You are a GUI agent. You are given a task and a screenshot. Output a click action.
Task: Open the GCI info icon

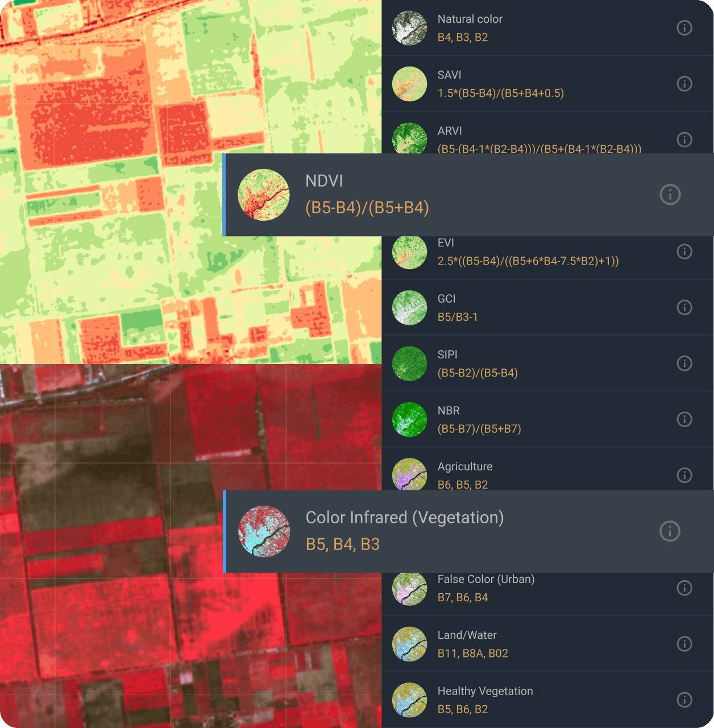tap(684, 308)
